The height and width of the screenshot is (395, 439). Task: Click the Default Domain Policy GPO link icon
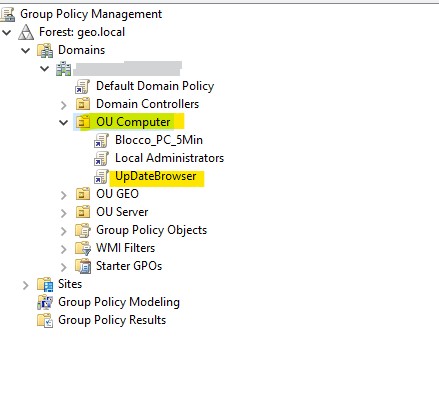pyautogui.click(x=82, y=86)
